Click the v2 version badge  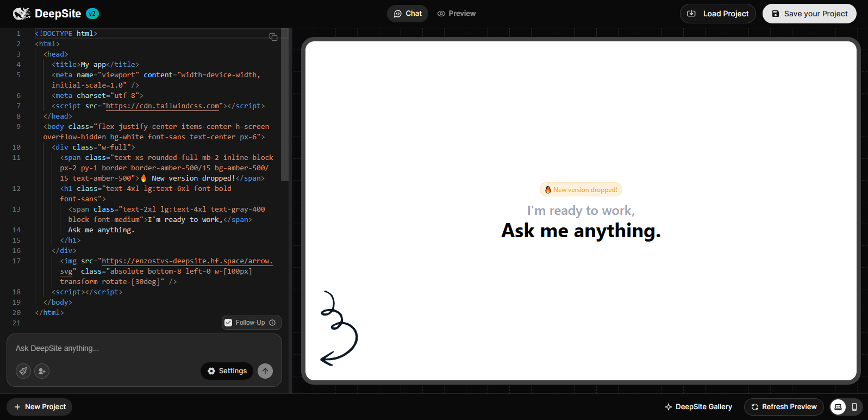click(92, 14)
